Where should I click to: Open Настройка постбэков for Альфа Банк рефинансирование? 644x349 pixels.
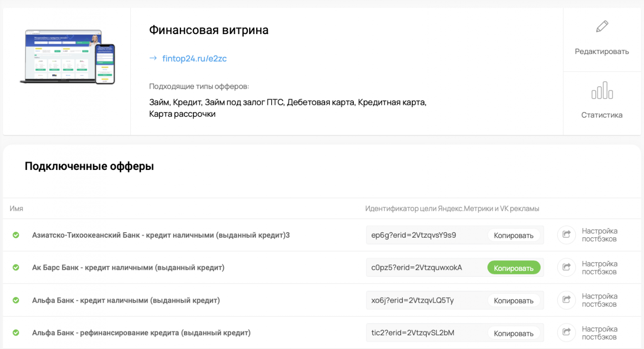tap(599, 333)
